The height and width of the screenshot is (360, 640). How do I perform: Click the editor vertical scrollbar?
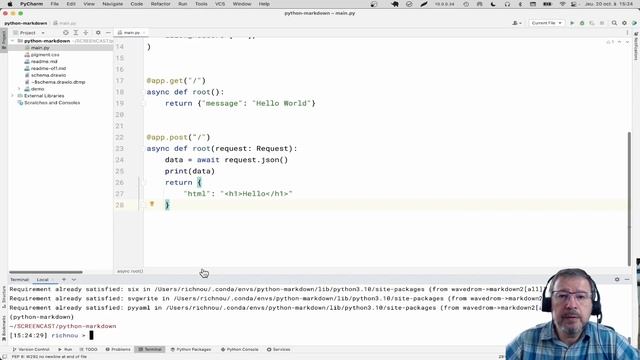tap(629, 198)
